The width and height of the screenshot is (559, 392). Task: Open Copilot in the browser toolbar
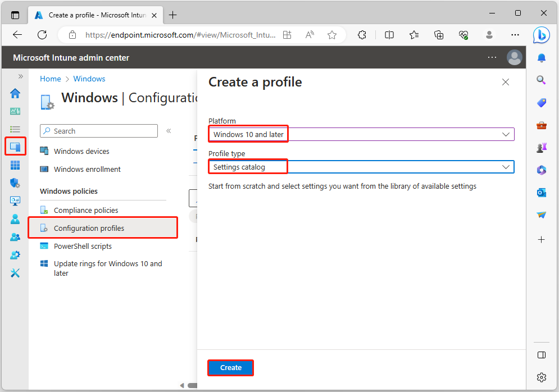point(541,35)
